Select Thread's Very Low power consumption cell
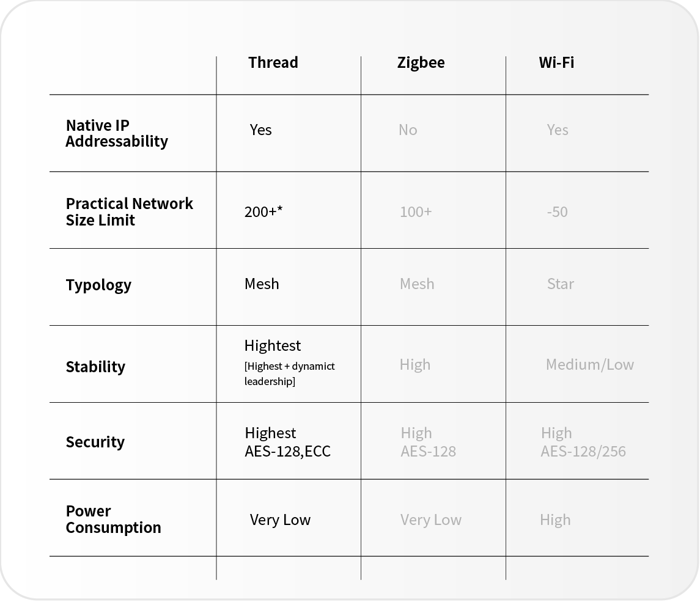700x602 pixels. point(280,520)
